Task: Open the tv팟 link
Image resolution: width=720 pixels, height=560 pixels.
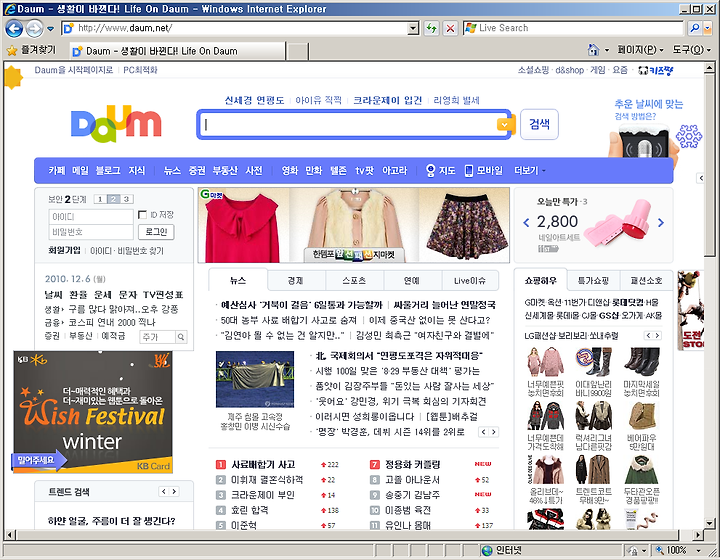Action: click(365, 170)
